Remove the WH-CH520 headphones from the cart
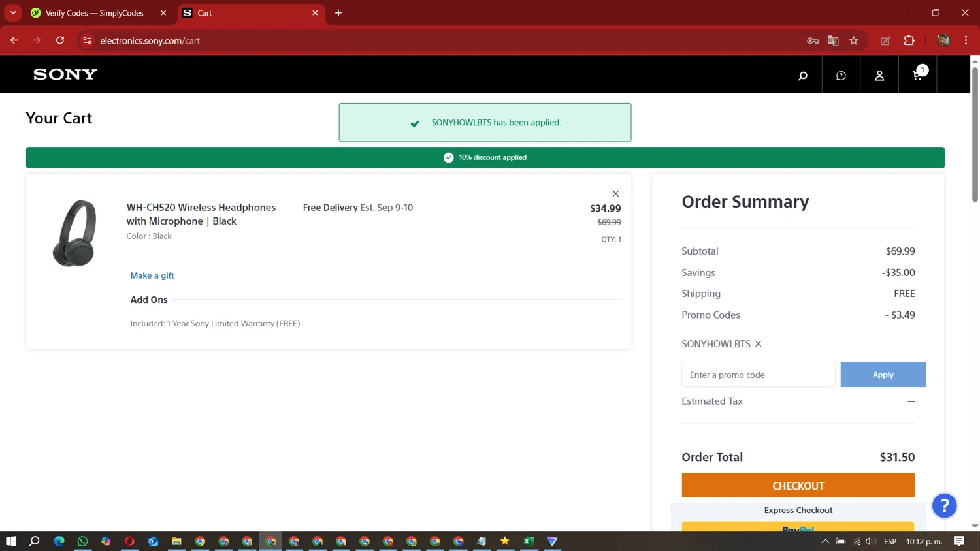980x551 pixels. click(615, 194)
